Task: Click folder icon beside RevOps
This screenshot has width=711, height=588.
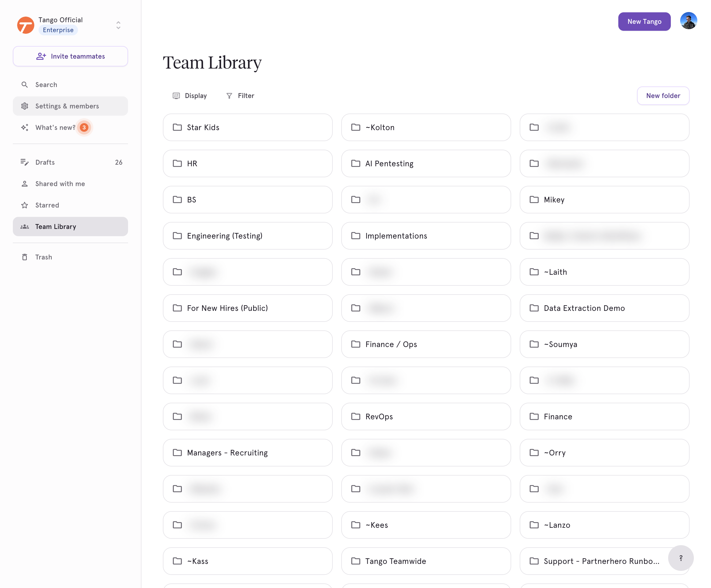Action: pos(356,416)
